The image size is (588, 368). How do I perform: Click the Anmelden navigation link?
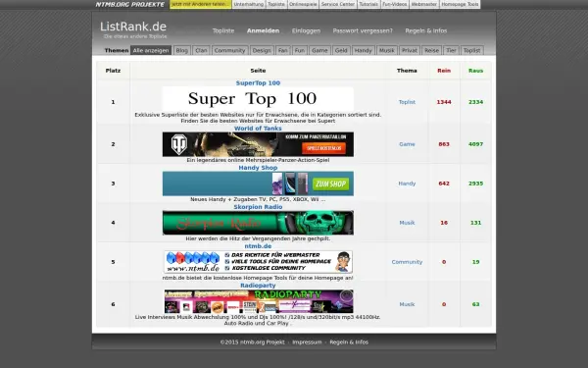(x=264, y=30)
